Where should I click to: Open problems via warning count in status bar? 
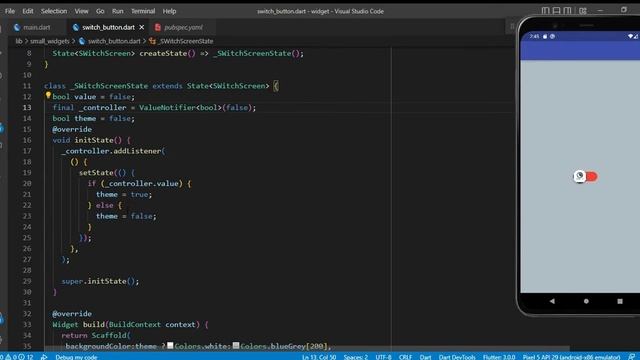pos(11,357)
